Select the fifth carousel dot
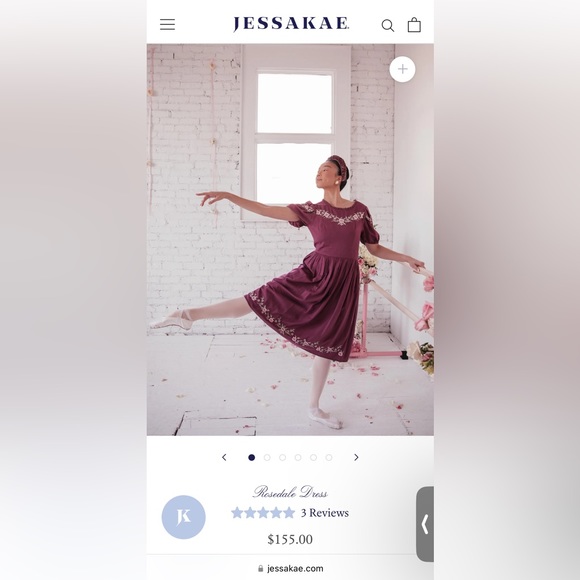580x580 pixels. (313, 458)
